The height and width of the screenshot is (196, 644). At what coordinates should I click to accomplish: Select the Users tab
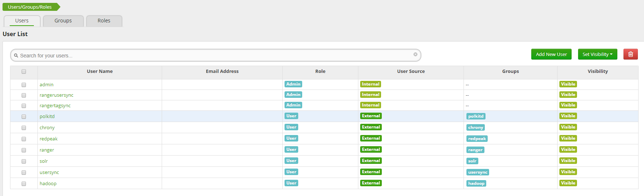22,21
